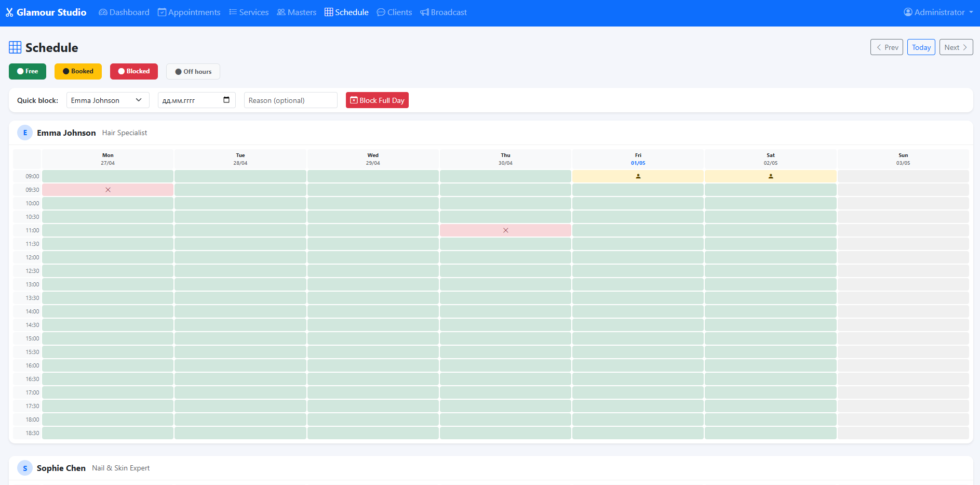Click the Nail & Skin Expert label
The width and height of the screenshot is (980, 485).
click(121, 468)
